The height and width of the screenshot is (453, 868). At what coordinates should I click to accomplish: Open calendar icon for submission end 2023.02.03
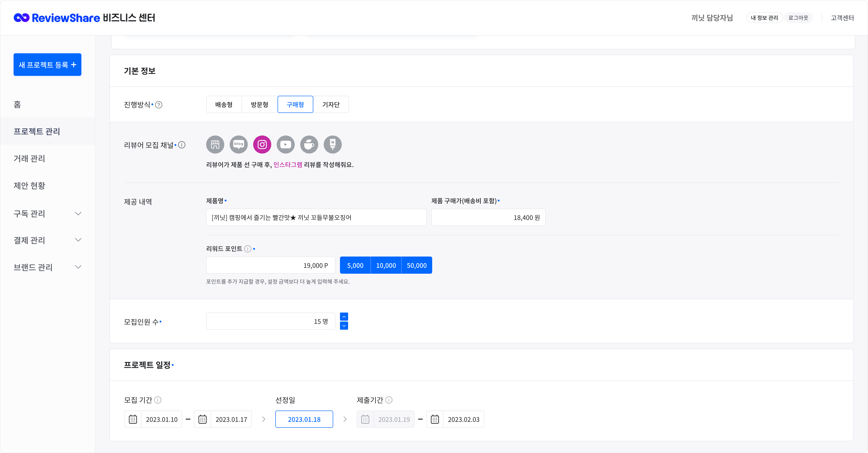coord(435,419)
